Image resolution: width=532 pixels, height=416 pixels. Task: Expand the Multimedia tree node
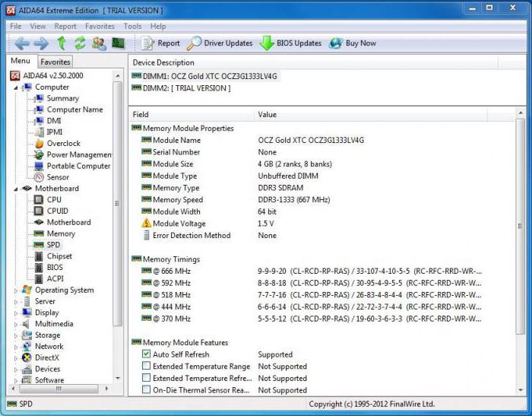16,324
